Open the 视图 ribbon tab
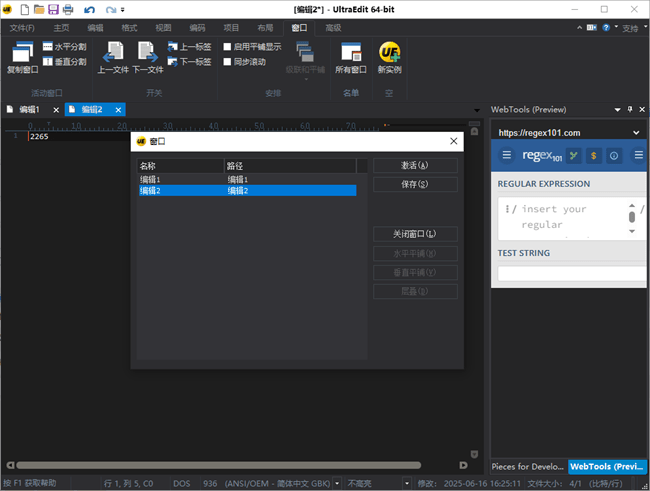Image resolution: width=650 pixels, height=491 pixels. 163,28
